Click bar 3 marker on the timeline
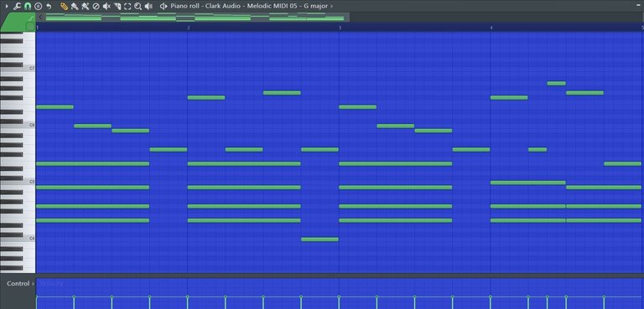Image resolution: width=644 pixels, height=309 pixels. click(x=340, y=28)
